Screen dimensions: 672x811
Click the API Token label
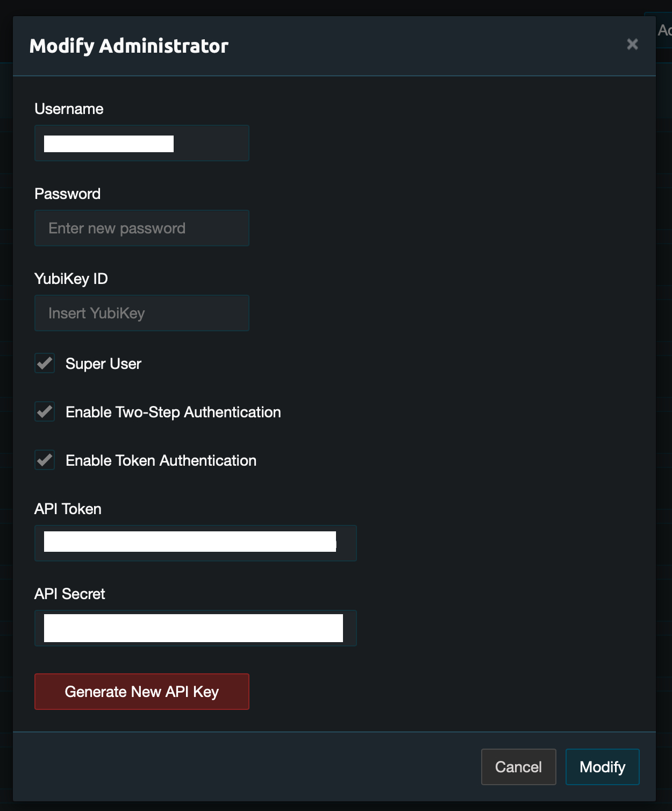point(68,509)
